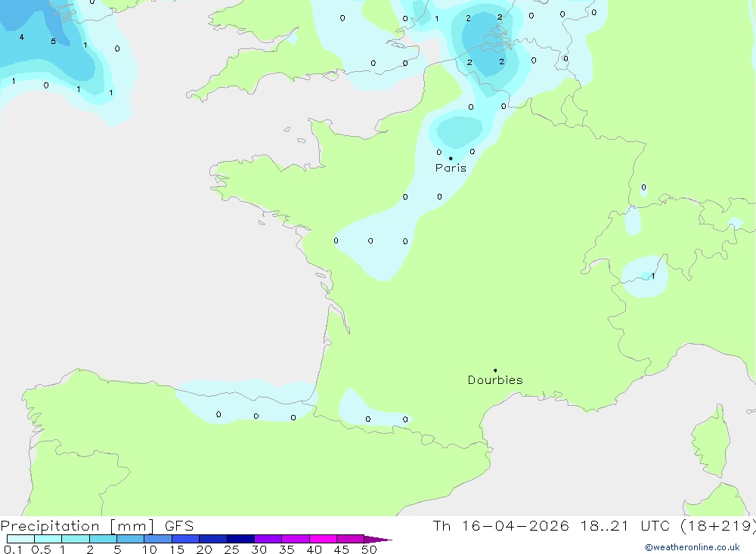Click the legend label '45'
Viewport: 756px width, 554px height.
[342, 549]
